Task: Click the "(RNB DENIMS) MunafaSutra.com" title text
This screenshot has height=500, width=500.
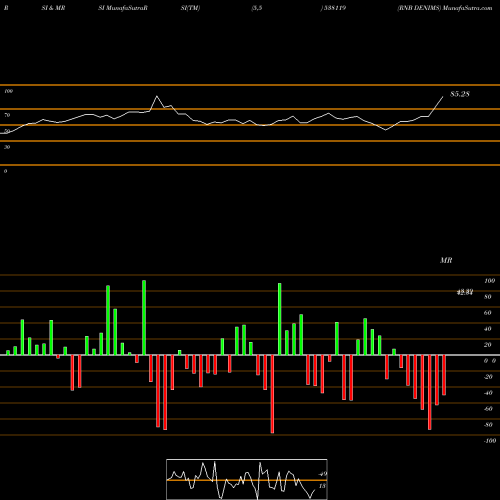Action: click(x=445, y=8)
